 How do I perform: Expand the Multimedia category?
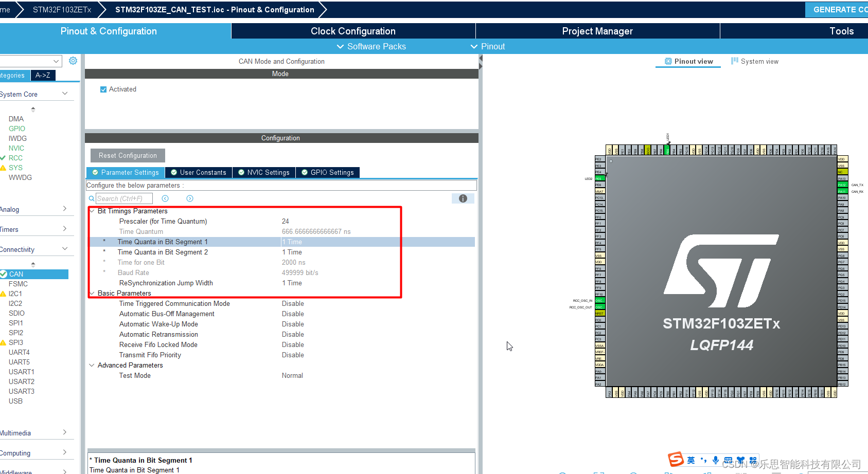65,432
